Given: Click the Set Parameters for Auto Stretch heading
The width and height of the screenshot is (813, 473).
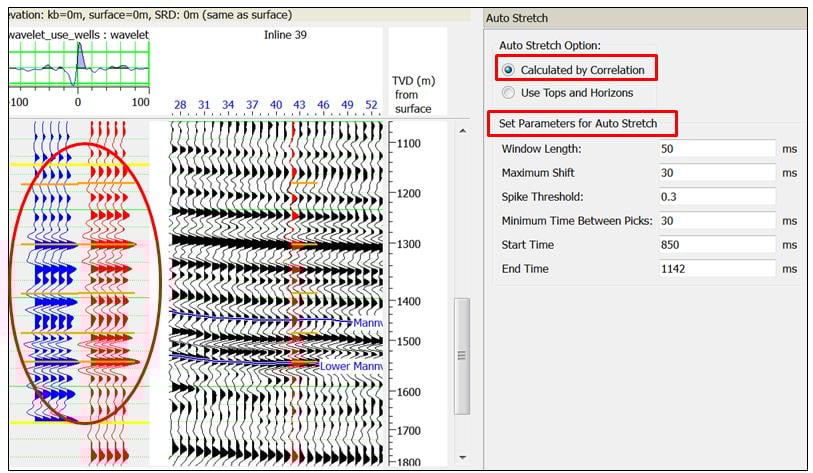Looking at the screenshot, I should coord(578,123).
